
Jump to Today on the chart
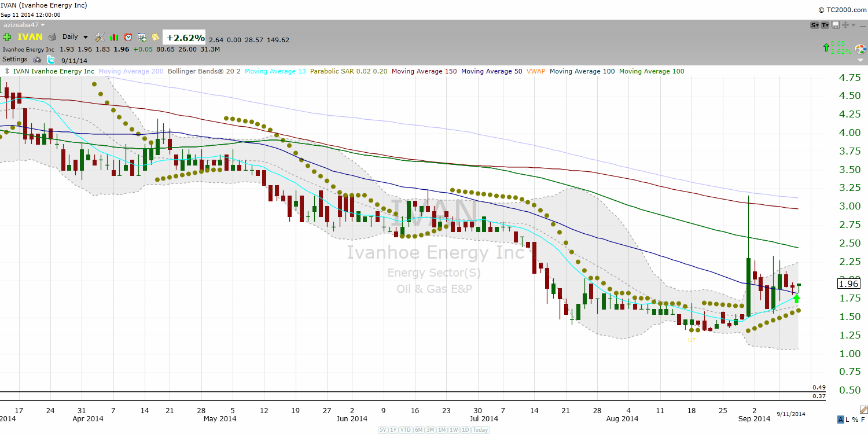coord(481,430)
